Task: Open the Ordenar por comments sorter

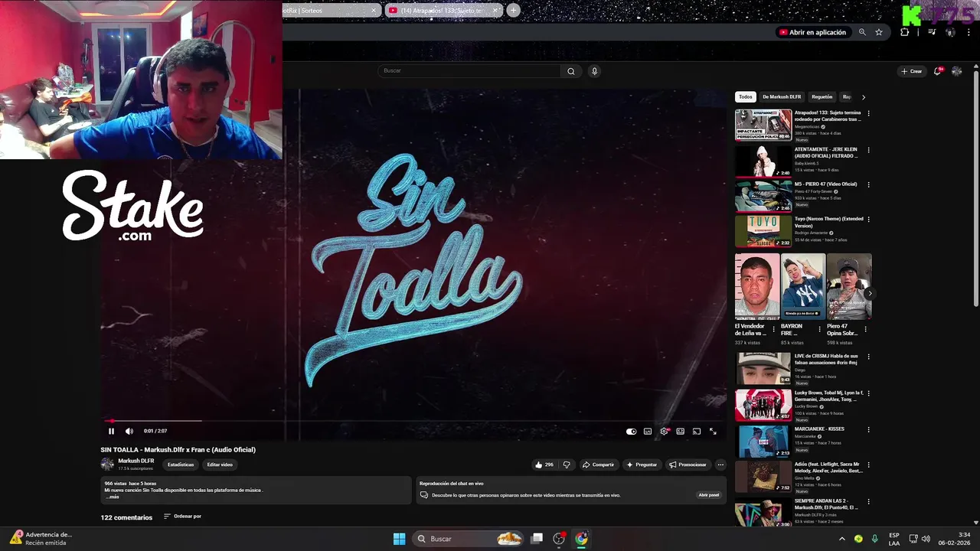Action: 182,517
